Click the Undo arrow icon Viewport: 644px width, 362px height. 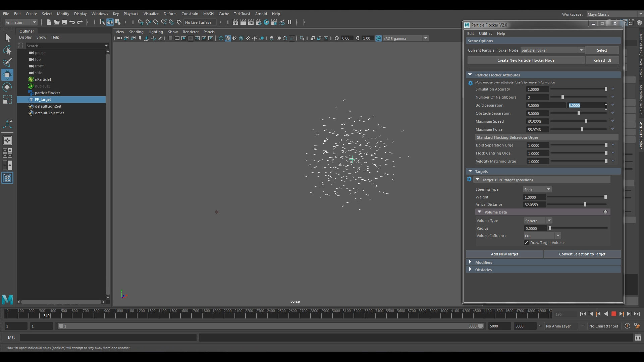72,22
